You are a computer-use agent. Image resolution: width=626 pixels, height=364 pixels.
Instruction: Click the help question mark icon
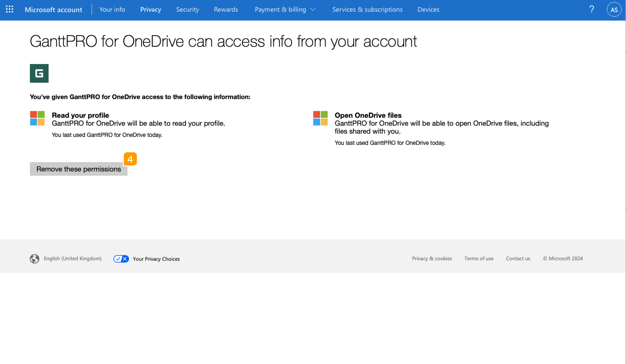pos(591,9)
